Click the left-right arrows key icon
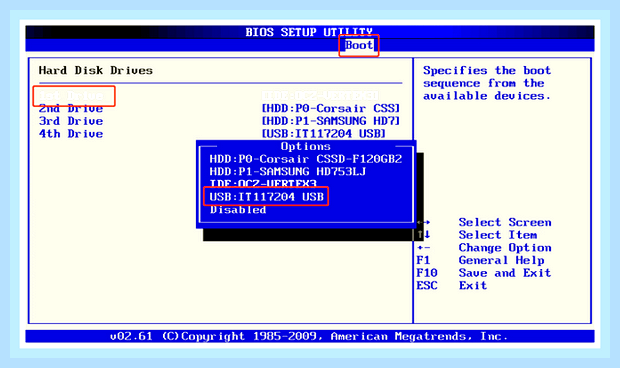Screen dimensions: 620x368 [x=423, y=223]
